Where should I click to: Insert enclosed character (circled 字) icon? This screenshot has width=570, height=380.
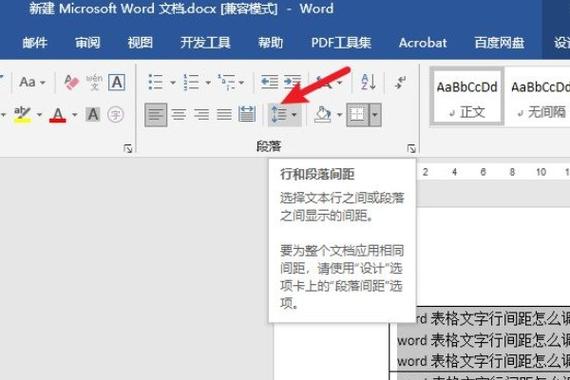pos(116,115)
